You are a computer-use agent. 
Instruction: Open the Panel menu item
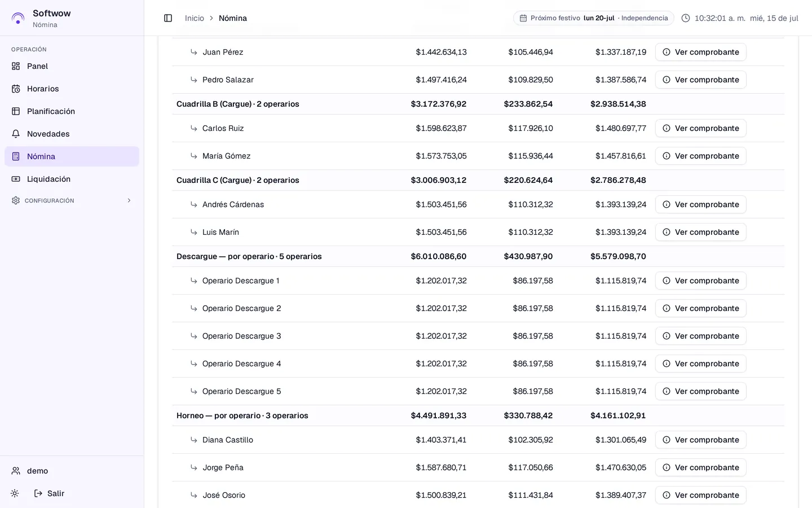[x=72, y=66]
